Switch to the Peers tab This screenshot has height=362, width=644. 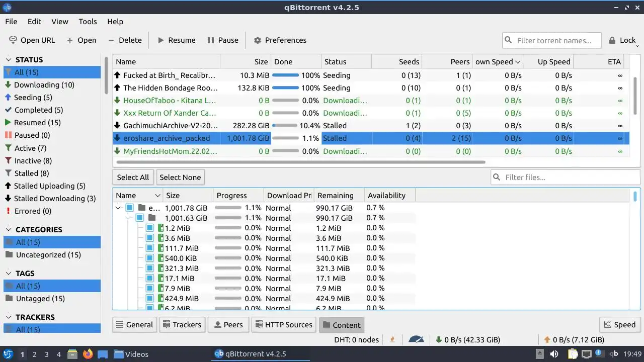(x=228, y=325)
